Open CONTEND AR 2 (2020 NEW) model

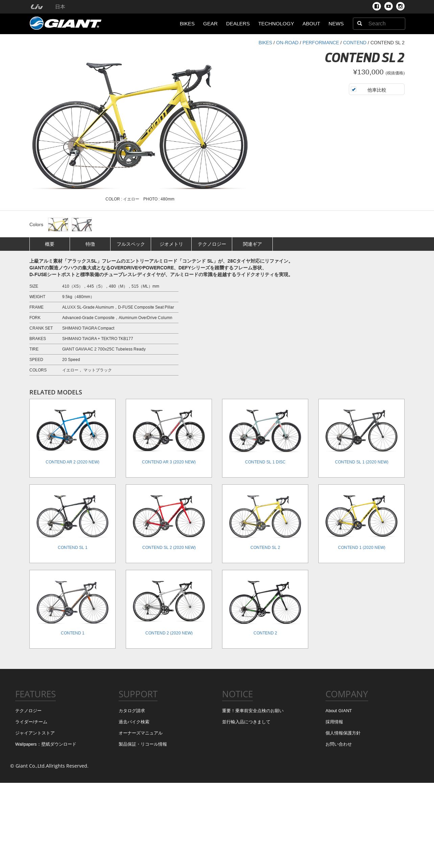point(72,438)
